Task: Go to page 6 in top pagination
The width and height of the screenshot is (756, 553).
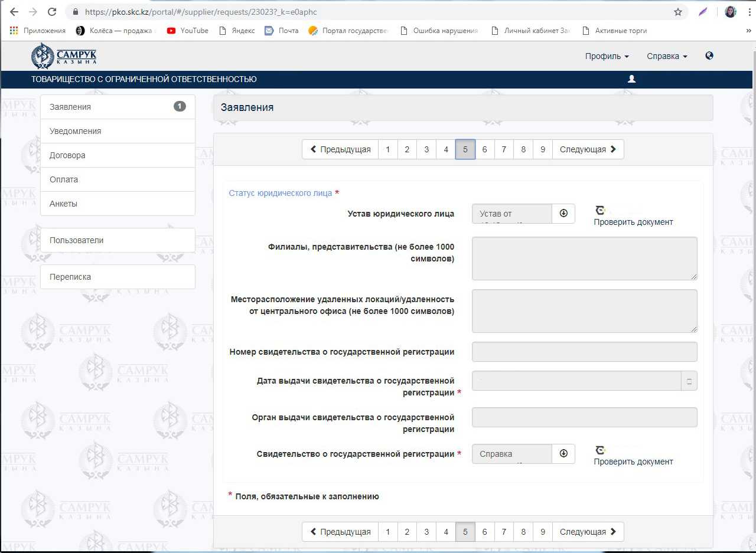Action: point(484,149)
